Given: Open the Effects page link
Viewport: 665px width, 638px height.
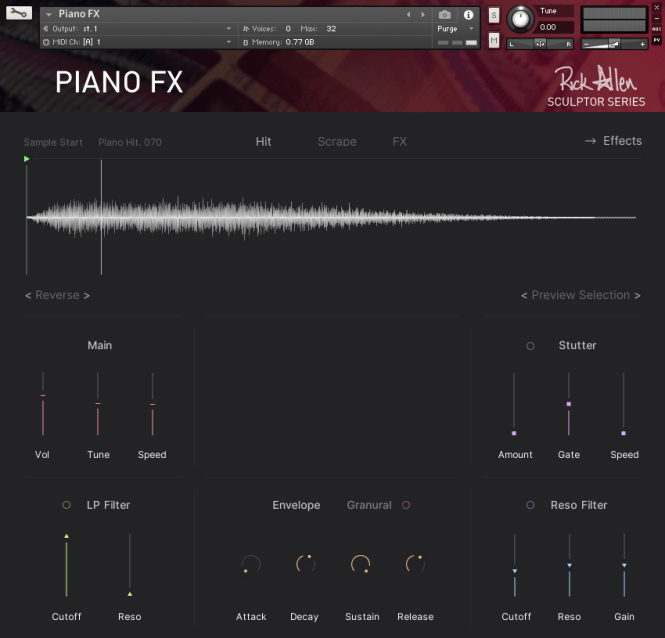Looking at the screenshot, I should pos(613,141).
